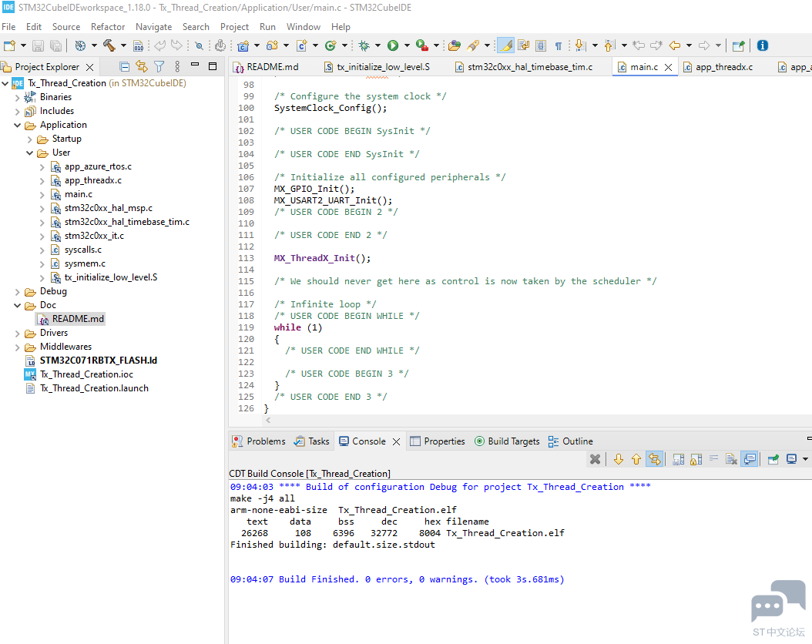Start debugging with the green bug icon
This screenshot has width=812, height=644.
click(x=364, y=45)
